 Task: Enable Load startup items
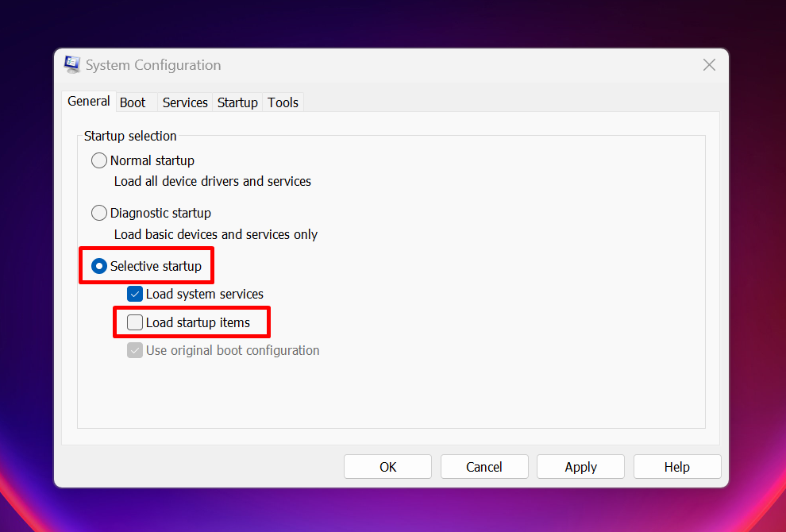coord(135,322)
